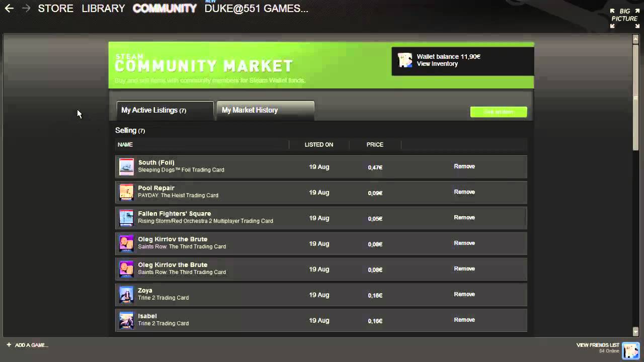The width and height of the screenshot is (644, 362).
Task: Remove the Zoya listing
Action: (464, 295)
